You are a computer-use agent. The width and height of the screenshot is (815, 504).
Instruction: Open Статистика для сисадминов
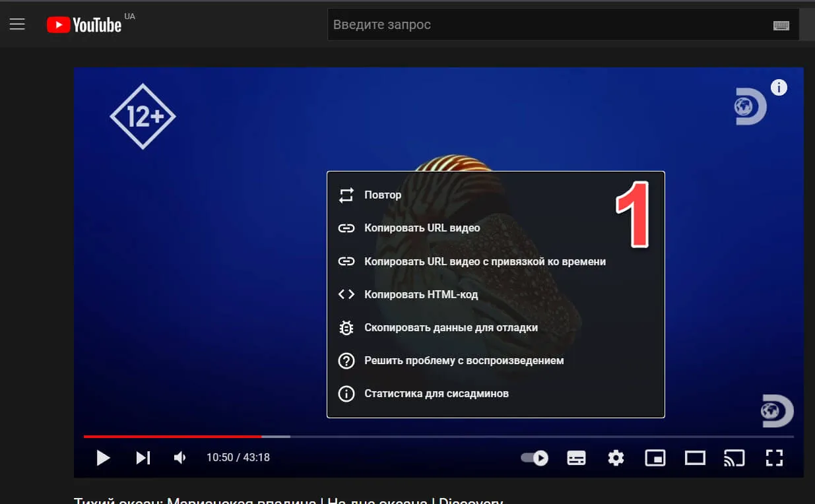[x=496, y=394]
